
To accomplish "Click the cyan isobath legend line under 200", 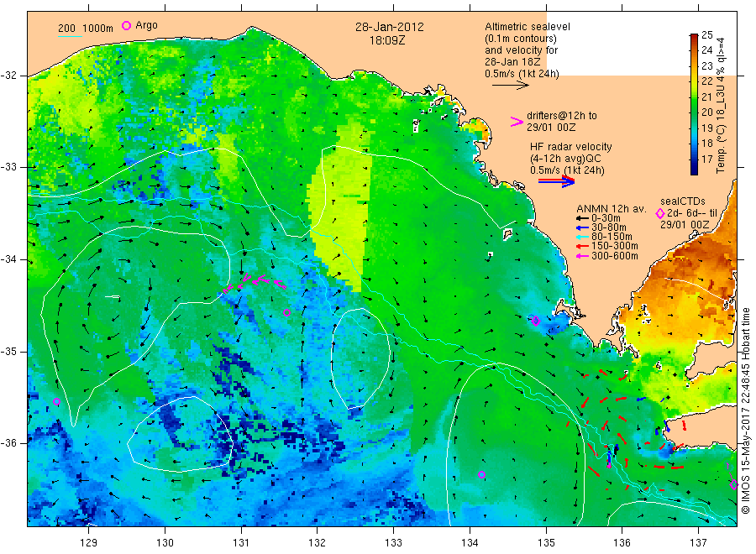I will 70,36.
